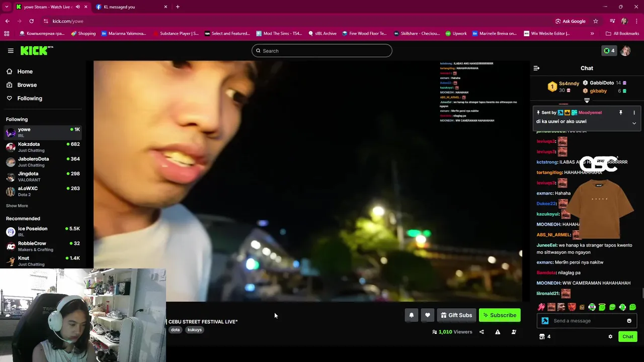The width and height of the screenshot is (644, 362).
Task: Open Knut recommended channel
Action: 43,261
